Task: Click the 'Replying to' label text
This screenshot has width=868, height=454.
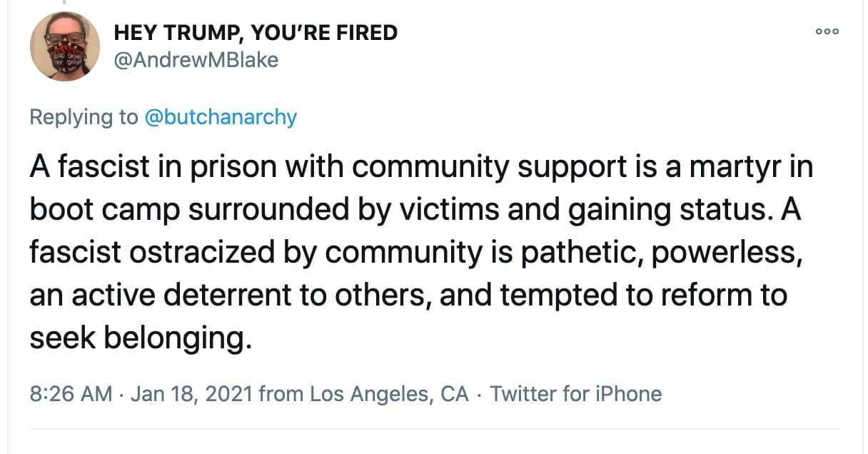Action: click(x=84, y=117)
